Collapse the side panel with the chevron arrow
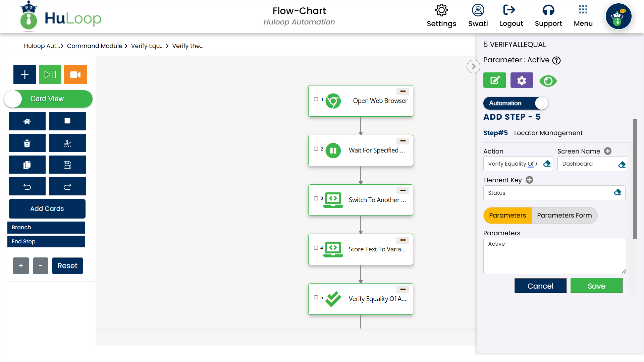 click(x=473, y=66)
